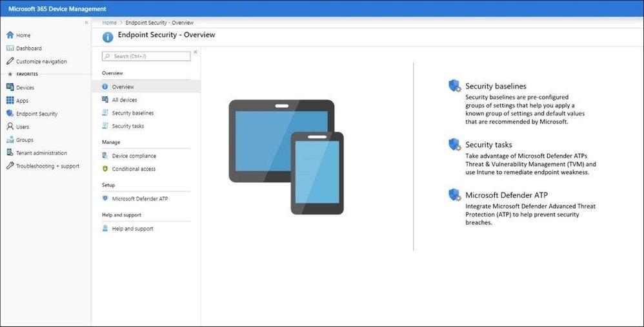The image size is (644, 327).
Task: Click the tablet and phone devices illustration
Action: (x=287, y=156)
